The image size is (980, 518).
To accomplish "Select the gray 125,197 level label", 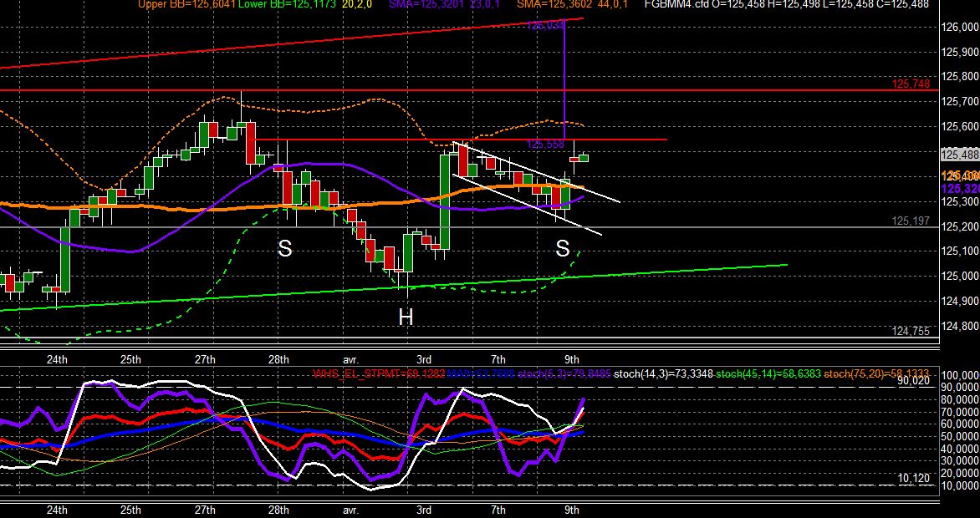I will (911, 221).
